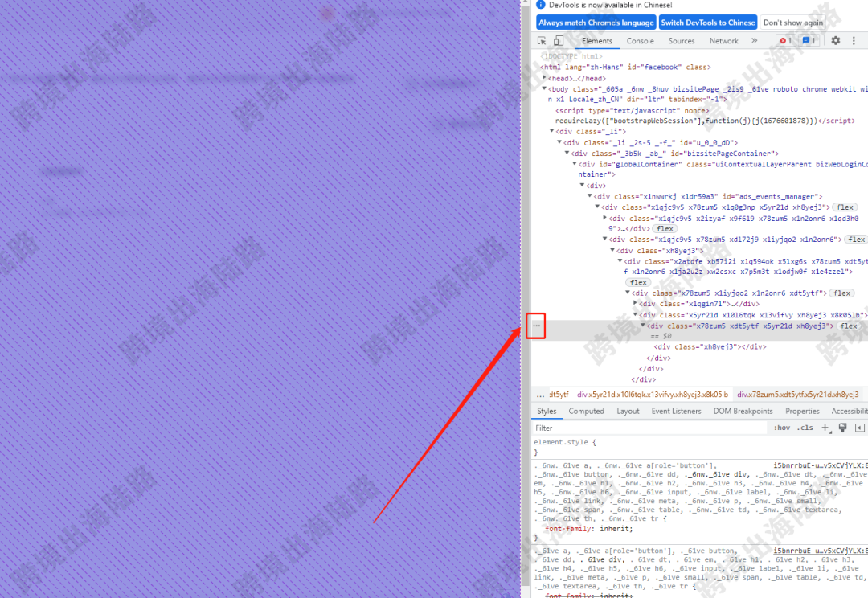Toggle element state :hov button
Screen dimensions: 868x598
click(x=782, y=428)
